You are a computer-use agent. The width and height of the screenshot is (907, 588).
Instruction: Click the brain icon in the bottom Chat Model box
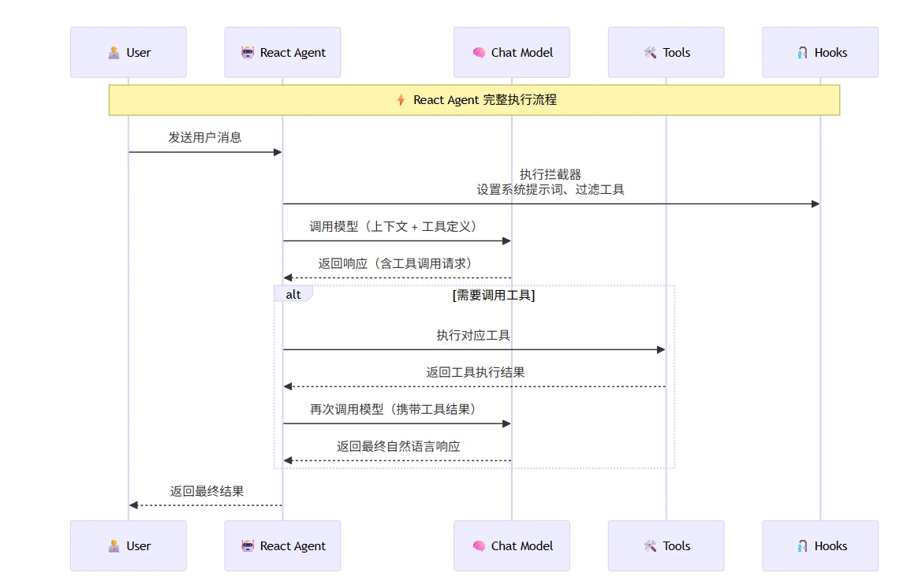coord(479,546)
